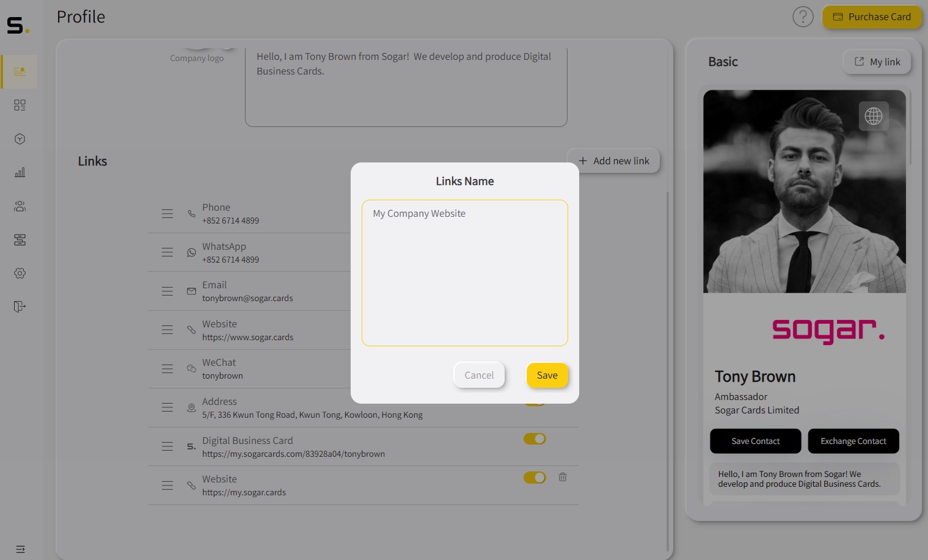The width and height of the screenshot is (928, 560).
Task: Grab the reorder handle for Email row
Action: (x=167, y=291)
